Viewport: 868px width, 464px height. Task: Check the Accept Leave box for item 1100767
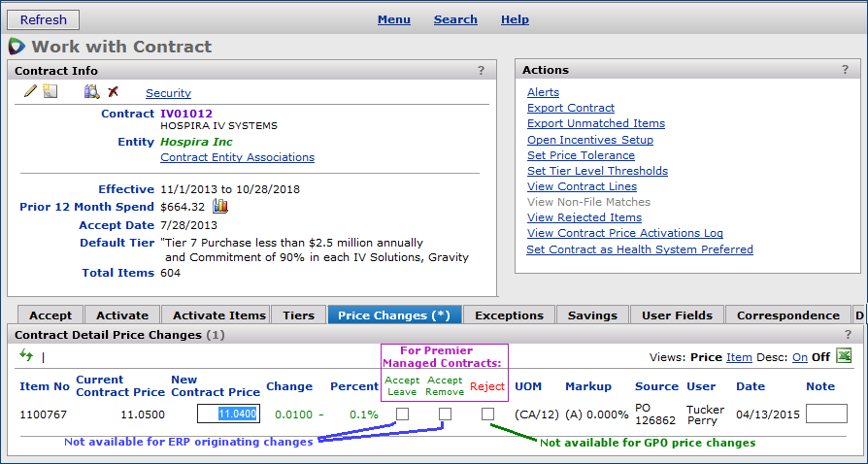tap(402, 414)
